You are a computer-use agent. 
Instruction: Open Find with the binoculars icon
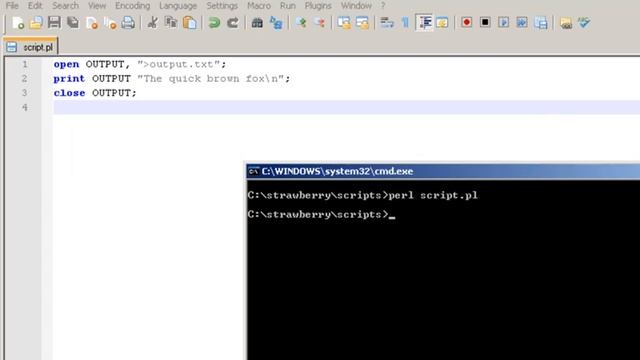tap(257, 23)
